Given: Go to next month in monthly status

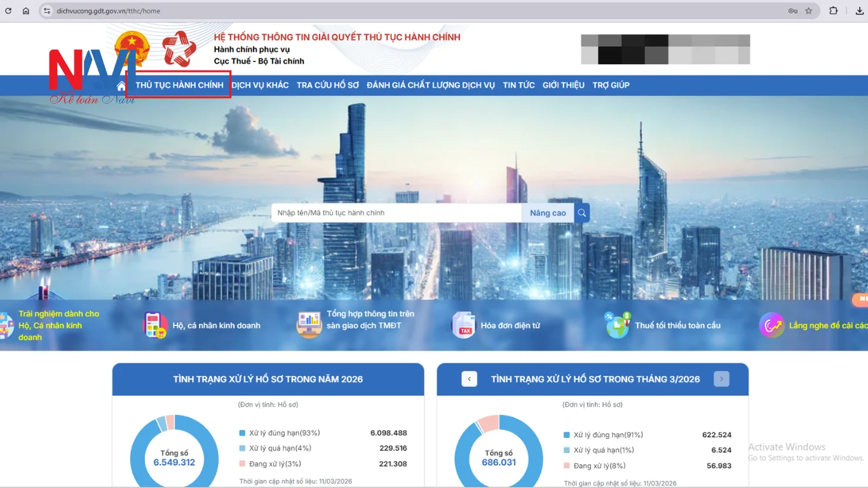Looking at the screenshot, I should point(721,379).
